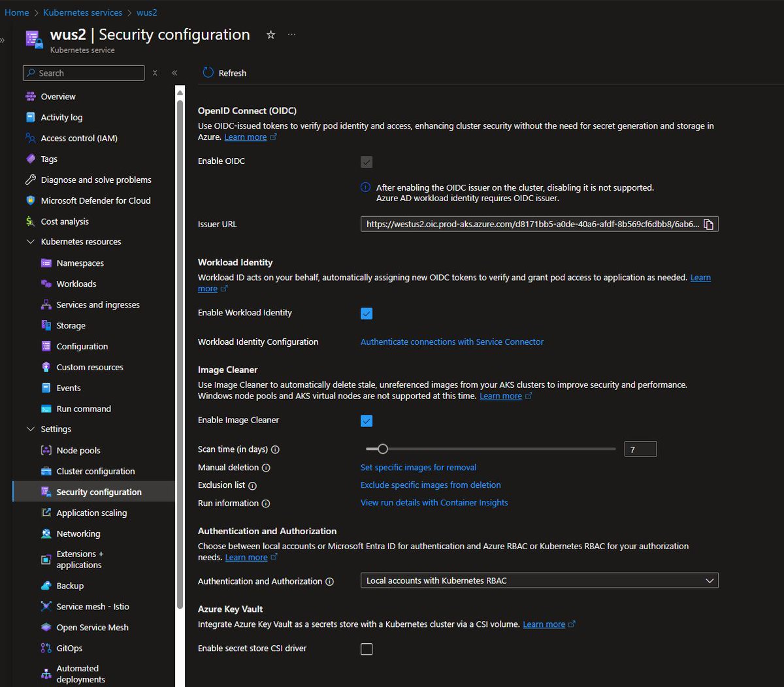Open View run details with Container Insights

434,503
